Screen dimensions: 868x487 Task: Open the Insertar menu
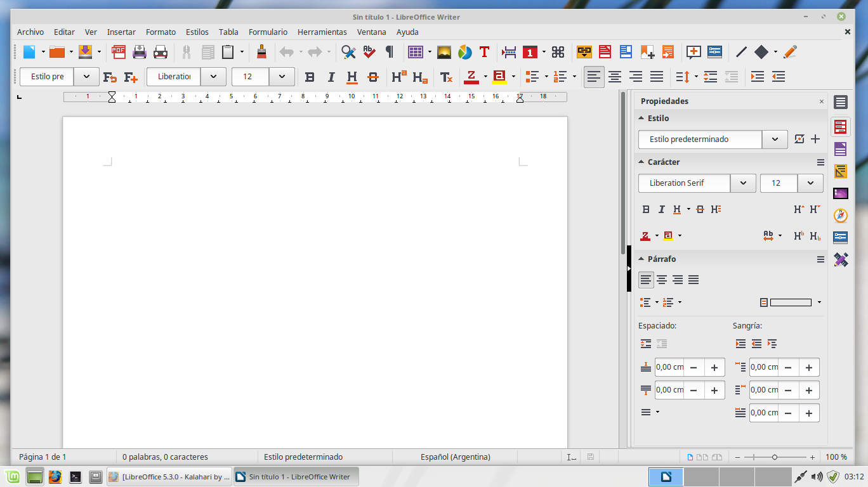click(x=121, y=32)
